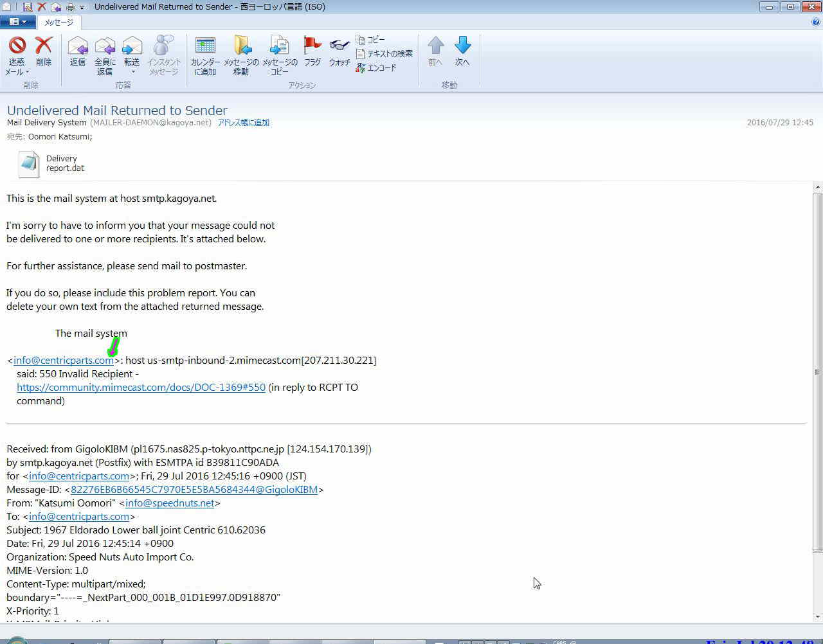Open the mimecast DOC-1369 hyperlink
Image resolution: width=823 pixels, height=644 pixels.
141,388
